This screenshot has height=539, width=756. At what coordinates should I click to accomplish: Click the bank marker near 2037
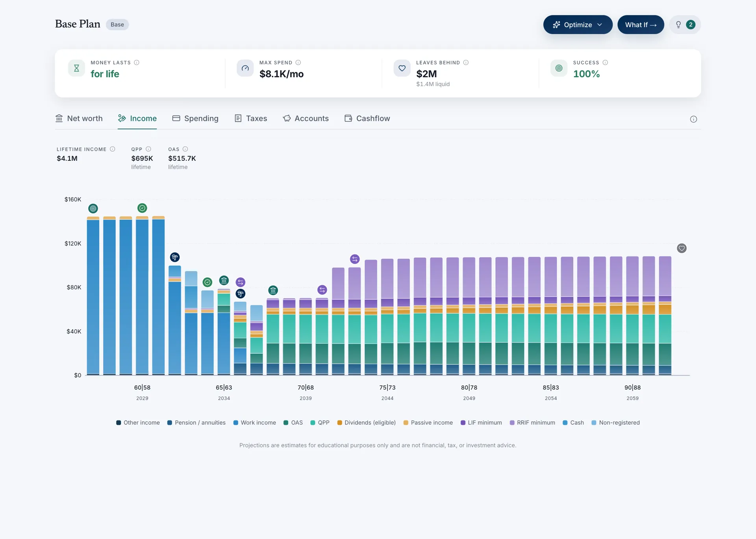click(x=273, y=290)
